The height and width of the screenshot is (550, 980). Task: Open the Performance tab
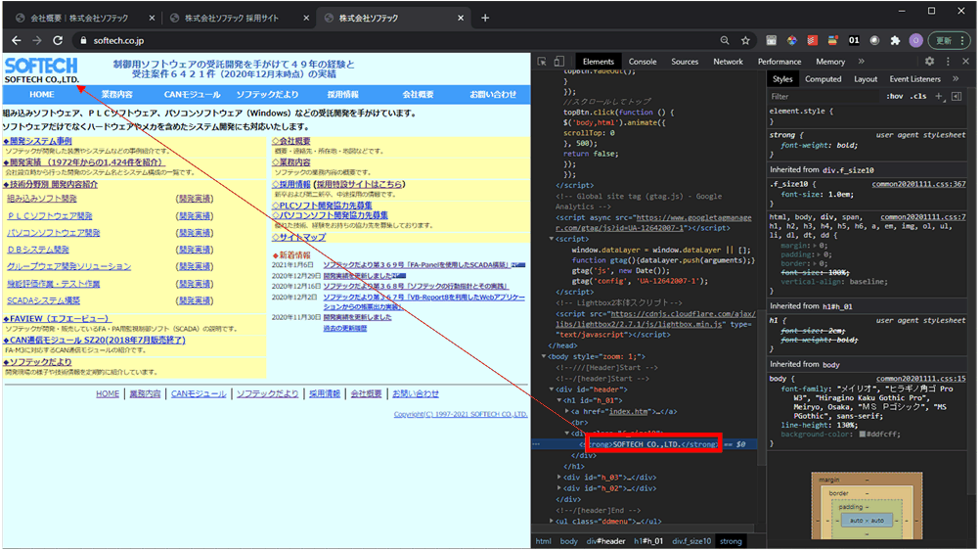[780, 62]
